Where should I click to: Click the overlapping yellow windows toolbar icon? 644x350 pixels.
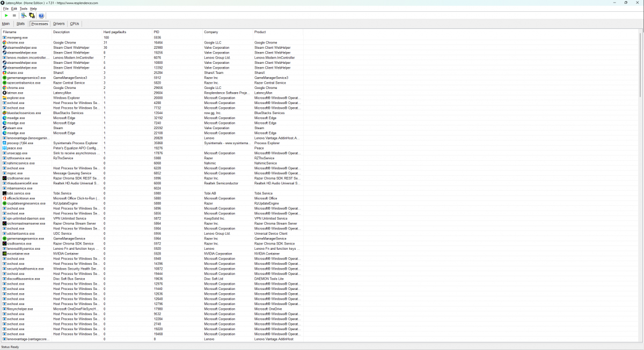[32, 16]
